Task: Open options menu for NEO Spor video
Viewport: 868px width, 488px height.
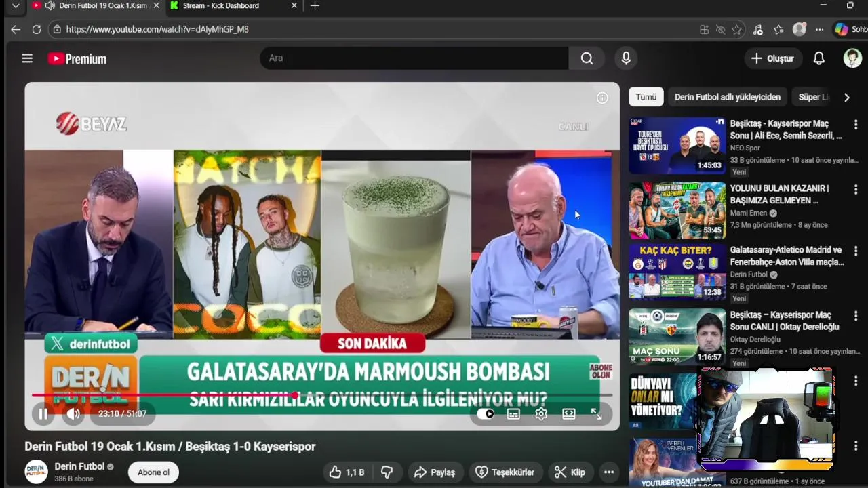Action: click(x=856, y=125)
